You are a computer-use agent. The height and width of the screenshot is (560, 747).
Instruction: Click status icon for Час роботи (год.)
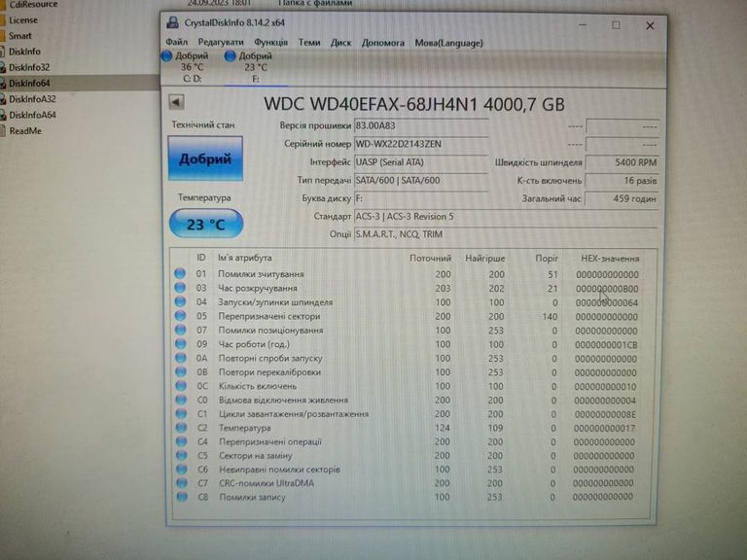click(x=181, y=343)
